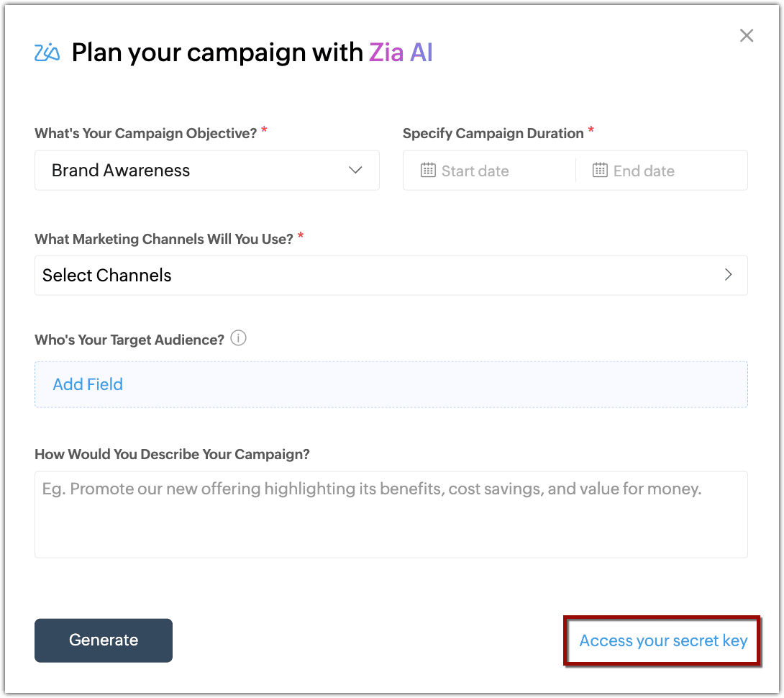
Task: Click the "What Marketing Channels Will You Use?" label
Action: (x=163, y=239)
